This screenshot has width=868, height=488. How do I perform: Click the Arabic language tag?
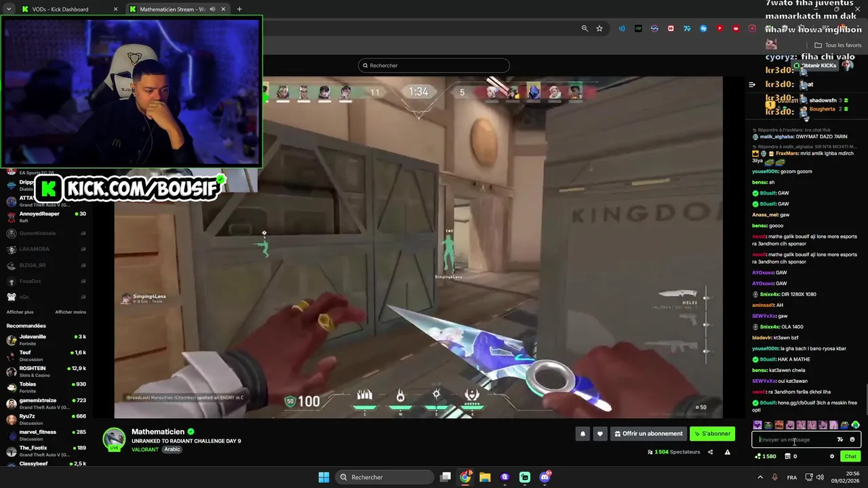pyautogui.click(x=172, y=449)
